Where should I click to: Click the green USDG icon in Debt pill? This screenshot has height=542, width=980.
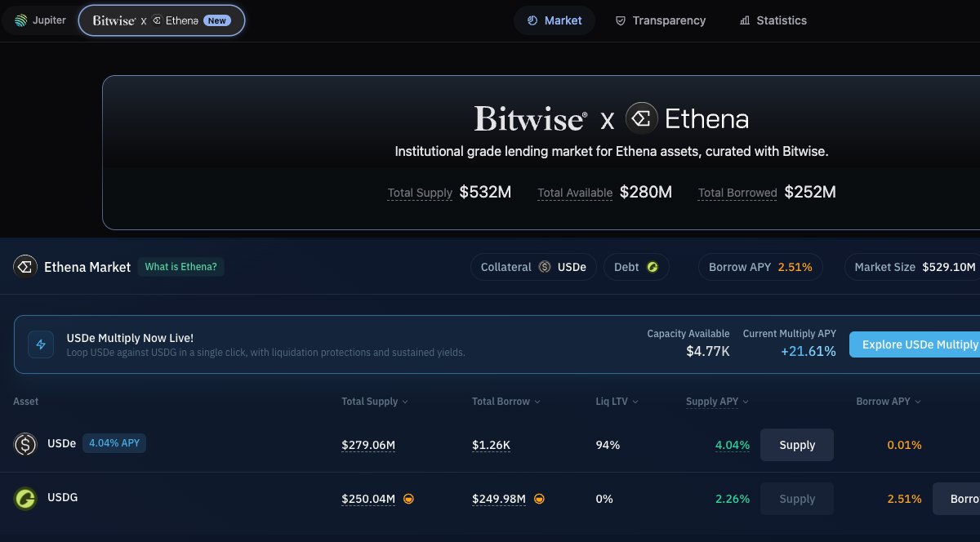point(653,267)
